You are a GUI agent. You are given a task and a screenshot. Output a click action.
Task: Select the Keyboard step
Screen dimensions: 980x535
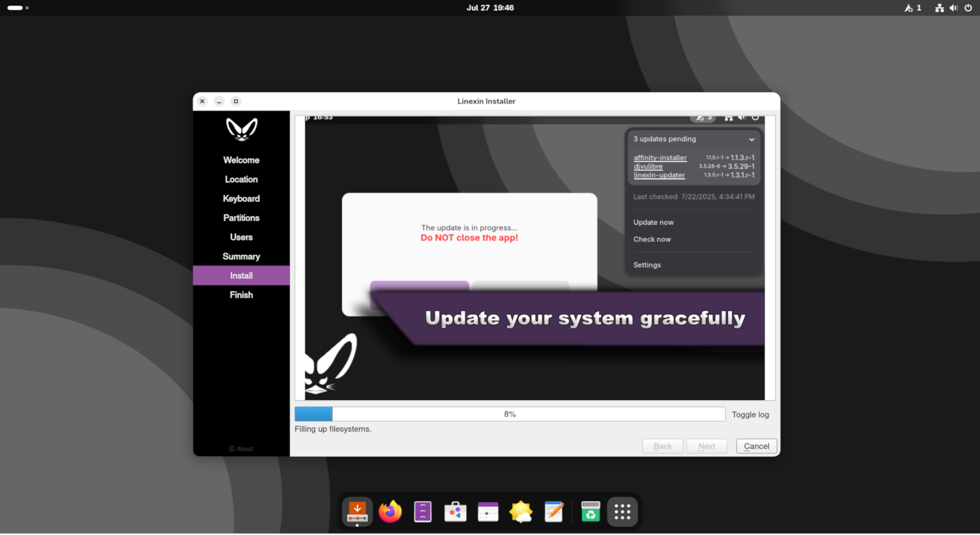(241, 199)
